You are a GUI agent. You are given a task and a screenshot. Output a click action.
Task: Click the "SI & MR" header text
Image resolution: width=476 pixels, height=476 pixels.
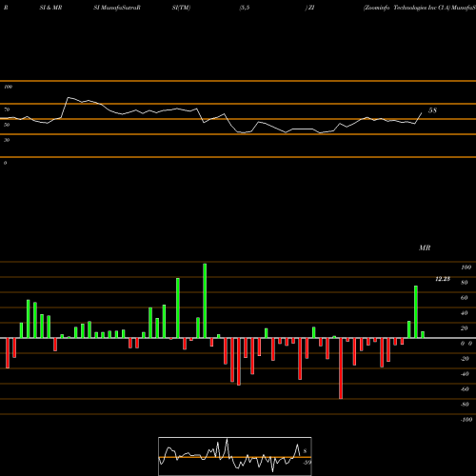pos(50,8)
